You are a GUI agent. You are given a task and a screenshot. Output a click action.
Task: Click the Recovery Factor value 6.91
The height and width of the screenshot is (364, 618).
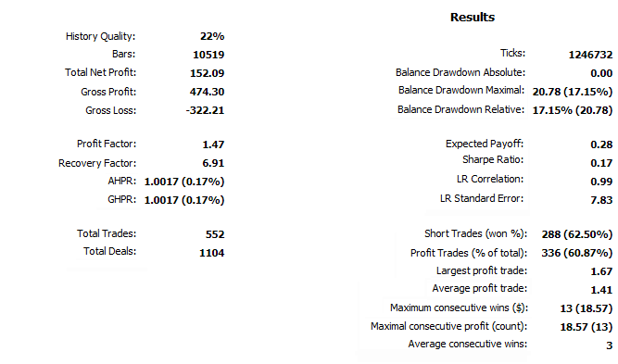coord(213,163)
